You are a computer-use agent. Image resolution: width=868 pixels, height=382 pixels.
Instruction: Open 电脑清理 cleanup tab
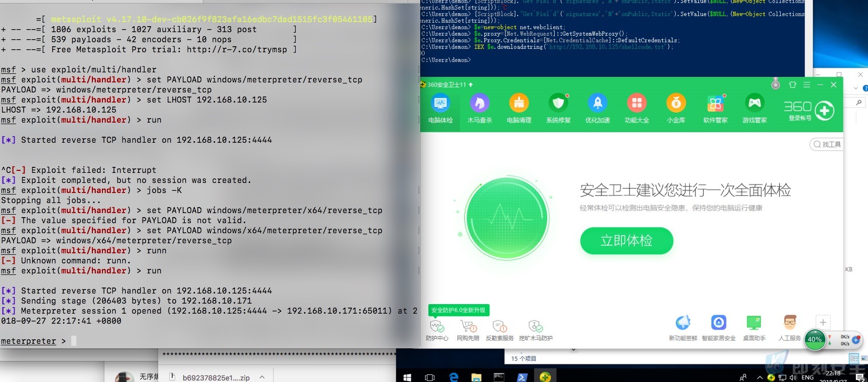(x=519, y=109)
